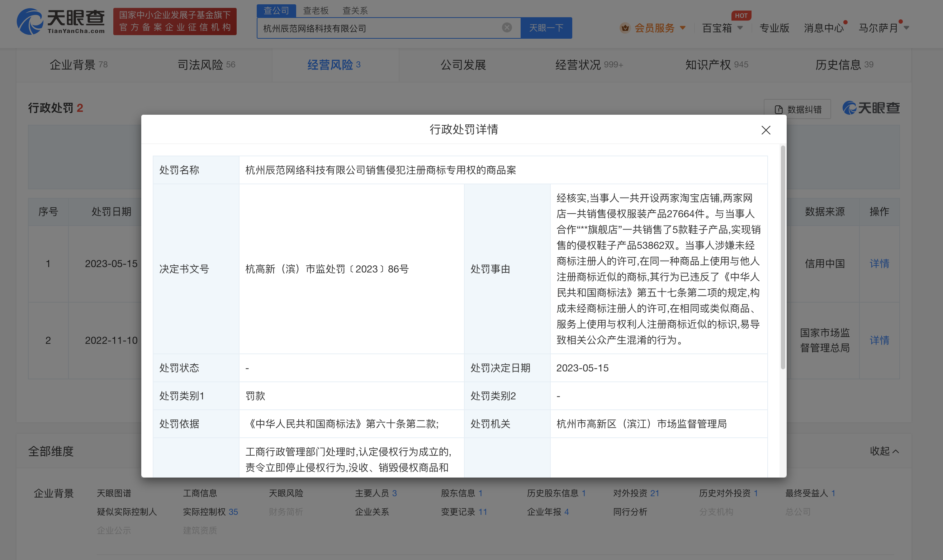Click the dialog's vertical scrollbar

point(783,257)
